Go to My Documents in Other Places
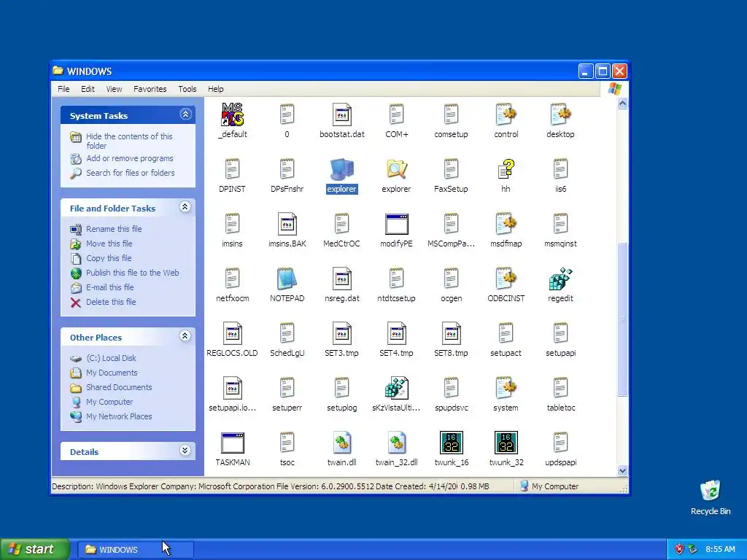The image size is (747, 560). click(112, 373)
